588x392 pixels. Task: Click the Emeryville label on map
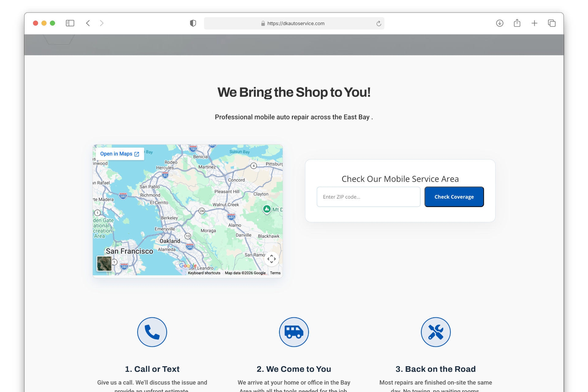coord(165,229)
